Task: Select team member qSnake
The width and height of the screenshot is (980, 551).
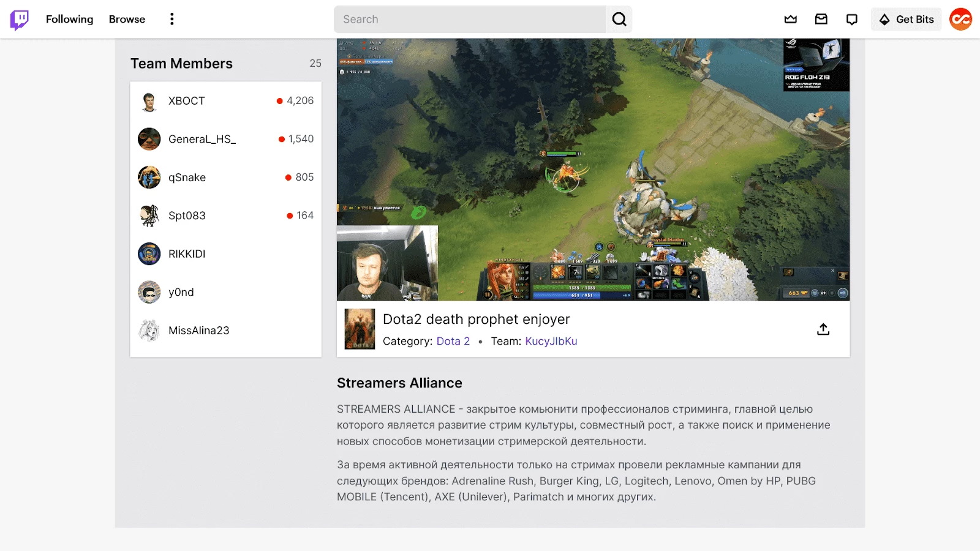Action: coord(226,178)
